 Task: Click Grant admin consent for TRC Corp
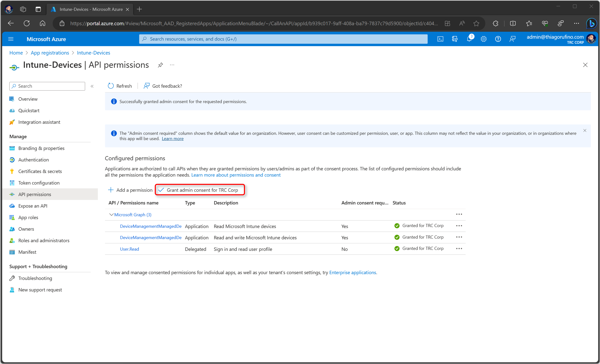tap(200, 190)
